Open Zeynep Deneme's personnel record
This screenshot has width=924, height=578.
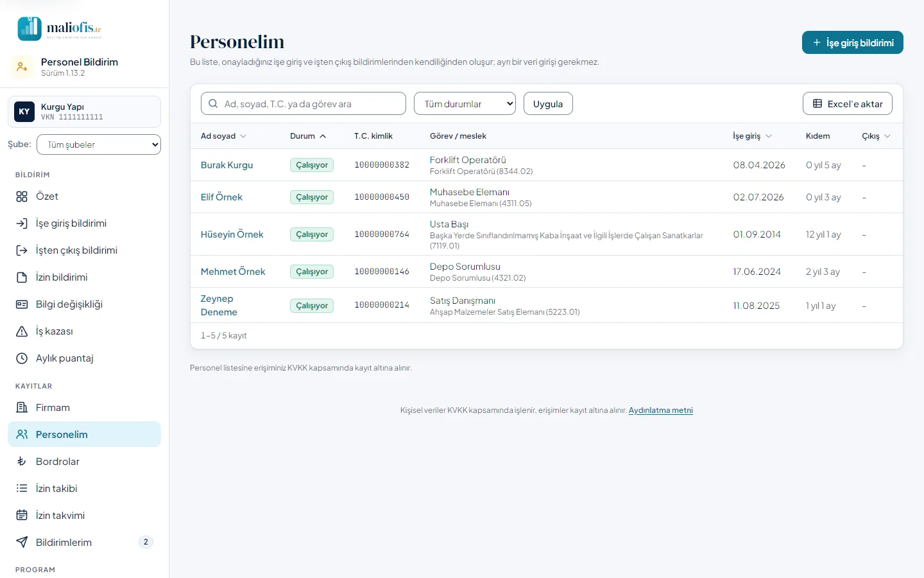point(219,305)
